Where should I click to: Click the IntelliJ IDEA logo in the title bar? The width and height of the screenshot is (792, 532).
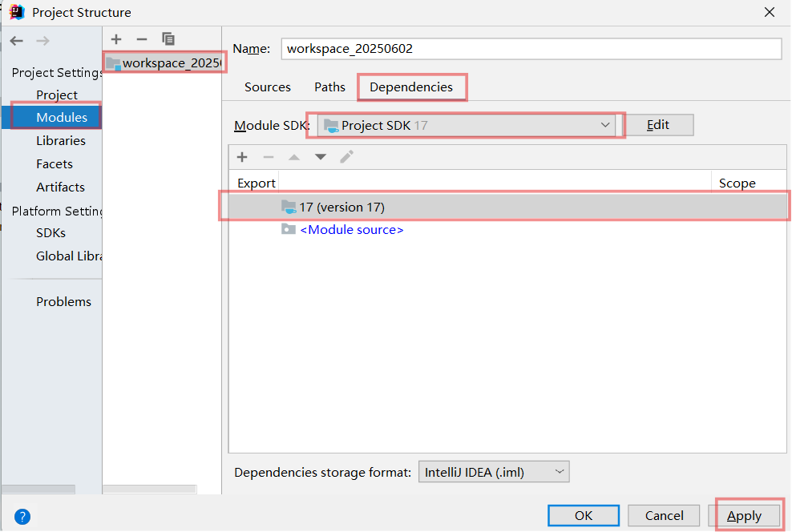click(x=17, y=11)
